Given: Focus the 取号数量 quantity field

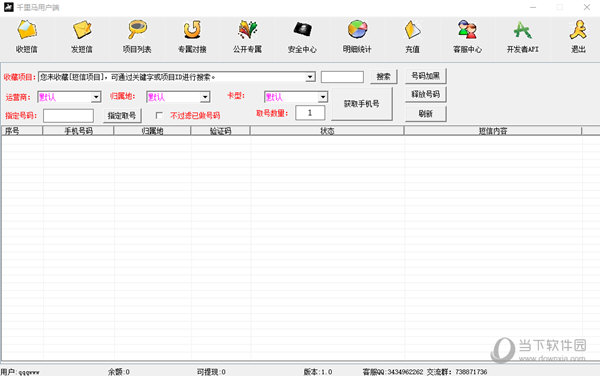Looking at the screenshot, I should 310,113.
